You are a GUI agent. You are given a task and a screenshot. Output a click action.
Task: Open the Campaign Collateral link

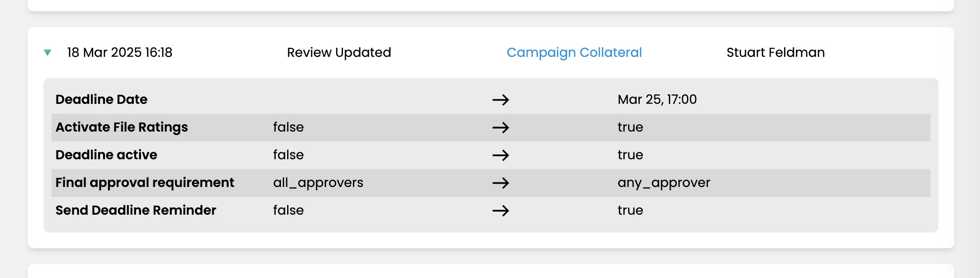574,52
